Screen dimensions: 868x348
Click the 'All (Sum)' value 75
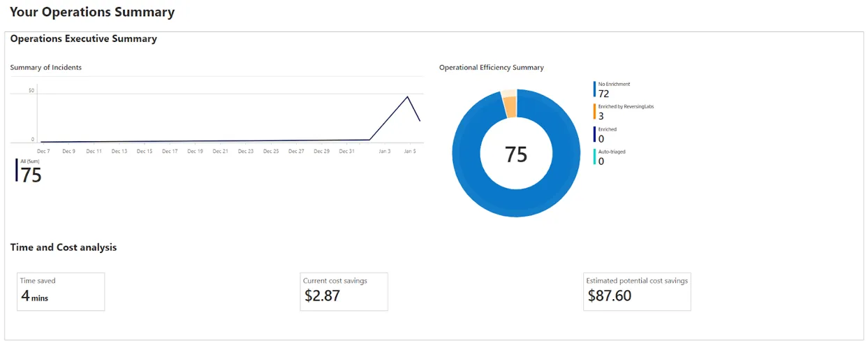coord(31,175)
